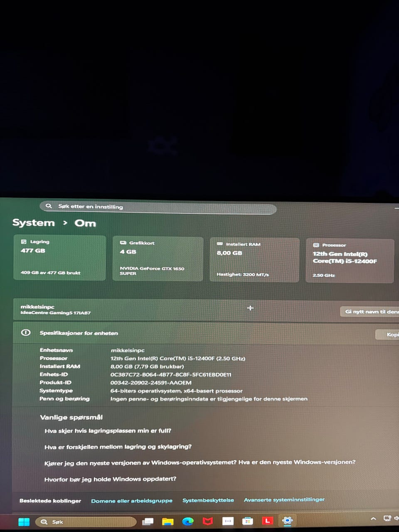Click the Kopier button for specifications

[x=387, y=335]
